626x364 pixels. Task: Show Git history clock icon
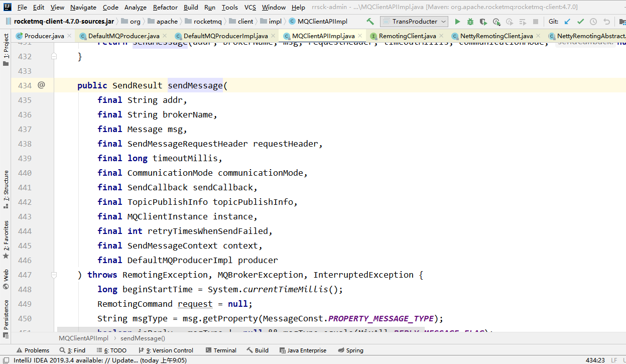[x=593, y=22]
